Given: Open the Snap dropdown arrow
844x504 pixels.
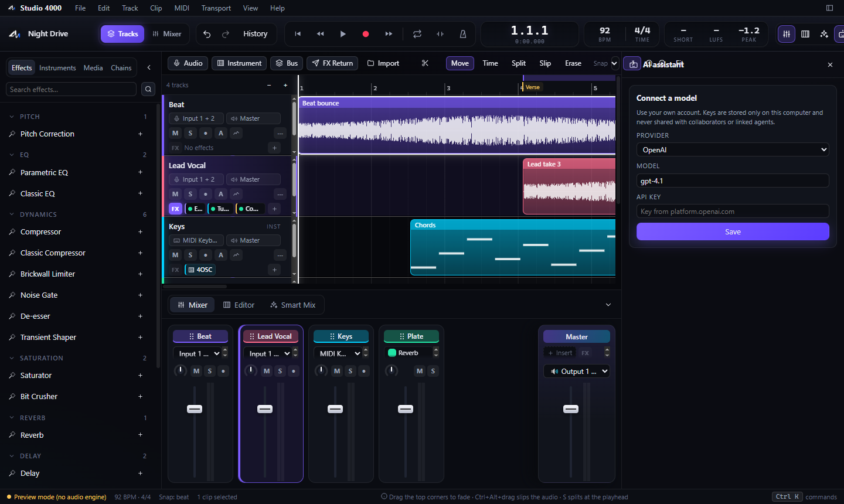Looking at the screenshot, I should (614, 63).
